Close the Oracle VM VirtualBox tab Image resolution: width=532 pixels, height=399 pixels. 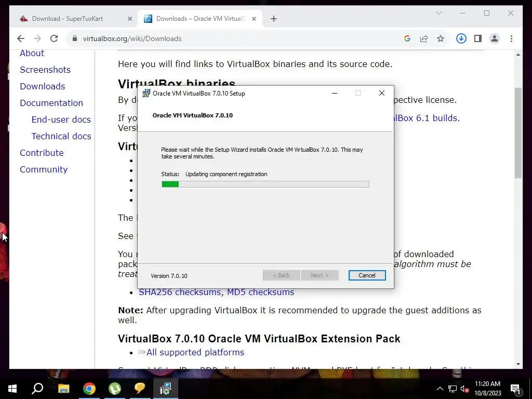point(254,19)
